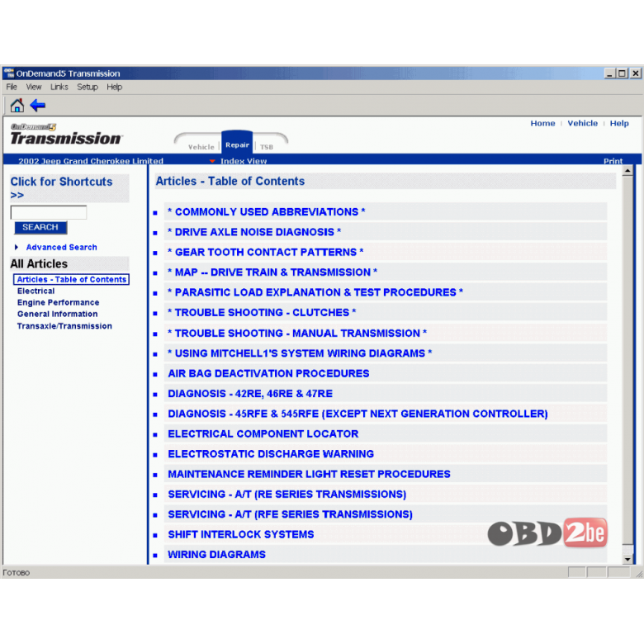
Task: Click the Help link at top right
Action: [x=619, y=123]
